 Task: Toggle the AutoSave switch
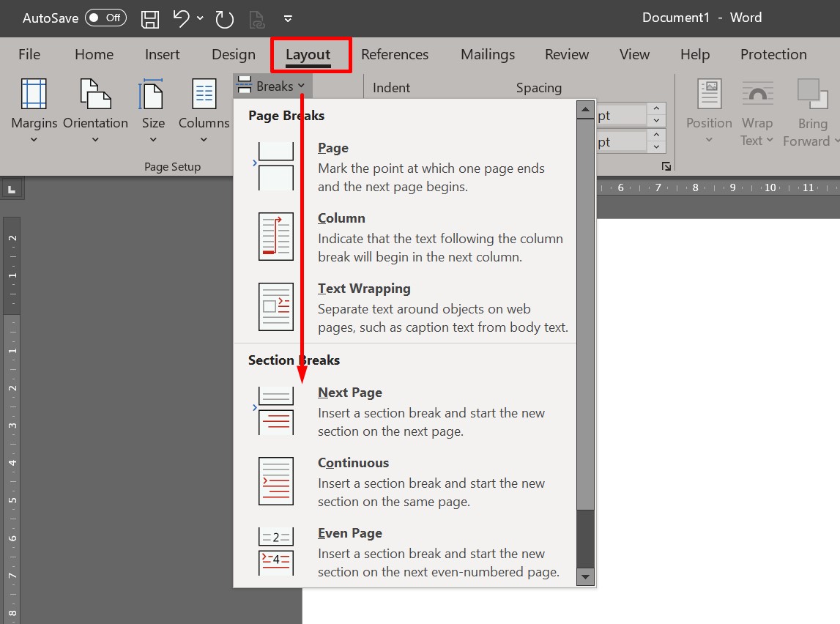(105, 18)
